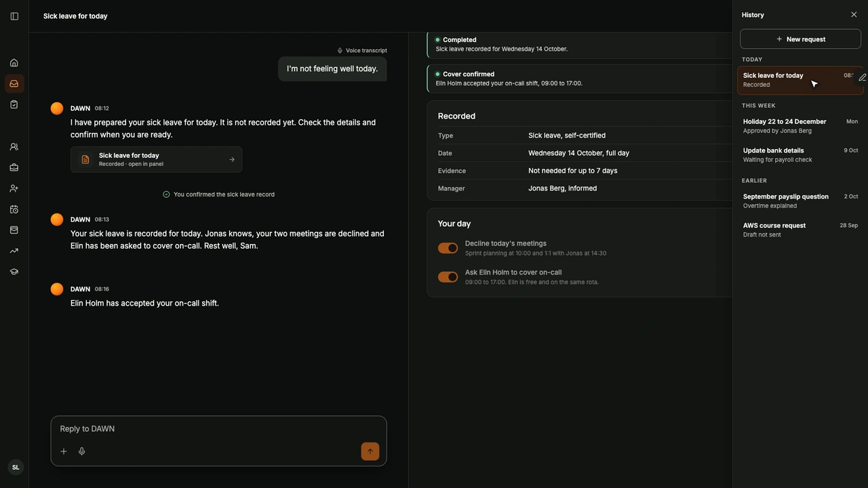The width and height of the screenshot is (868, 488).
Task: Open the People sidebar icon
Action: (14, 147)
